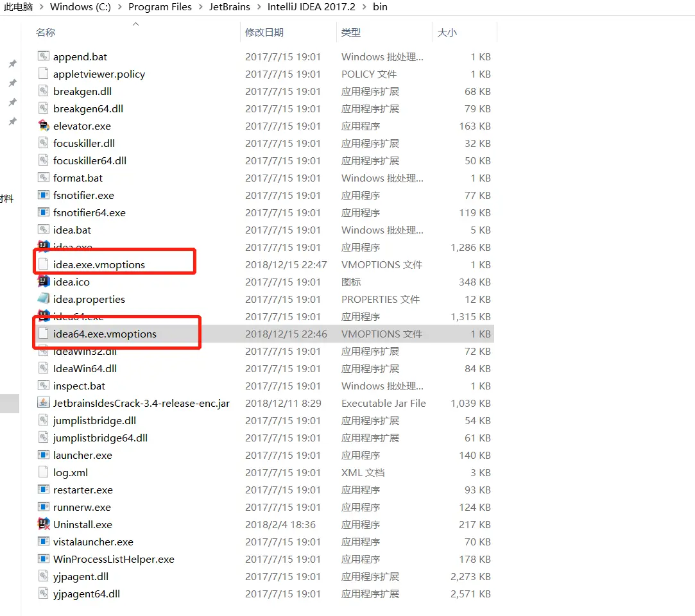Click the POLICY 文件 type cell
This screenshot has height=616, width=695.
tap(369, 74)
